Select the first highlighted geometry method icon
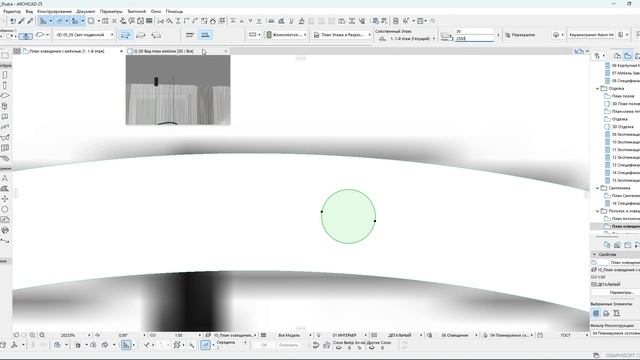Image resolution: width=640 pixels, height=360 pixels. click(125, 35)
